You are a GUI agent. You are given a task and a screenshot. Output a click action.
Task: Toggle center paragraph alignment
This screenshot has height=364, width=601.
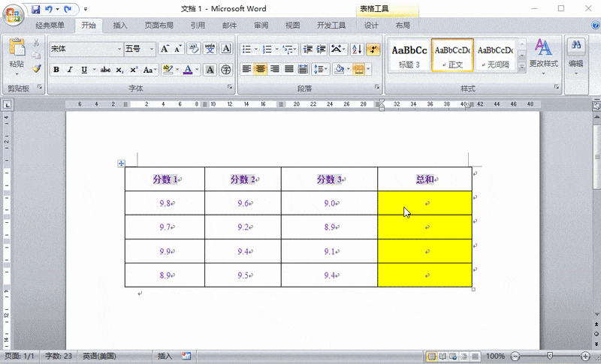(260, 70)
